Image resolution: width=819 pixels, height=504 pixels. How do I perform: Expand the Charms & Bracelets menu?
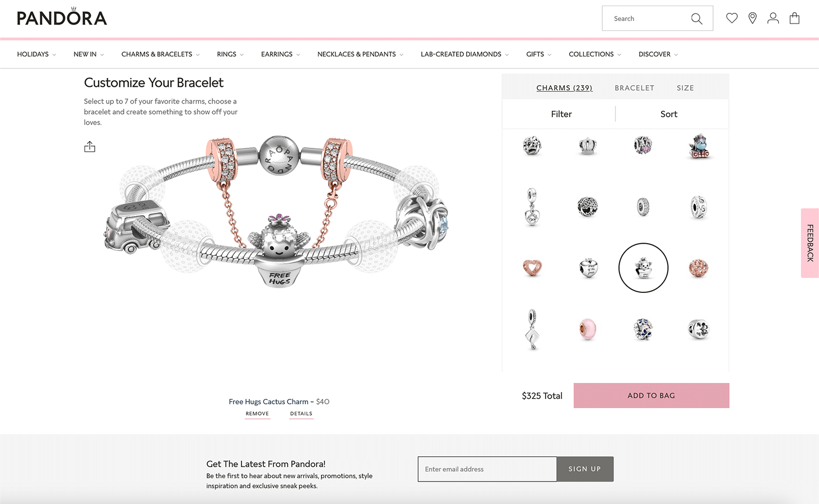tap(160, 54)
